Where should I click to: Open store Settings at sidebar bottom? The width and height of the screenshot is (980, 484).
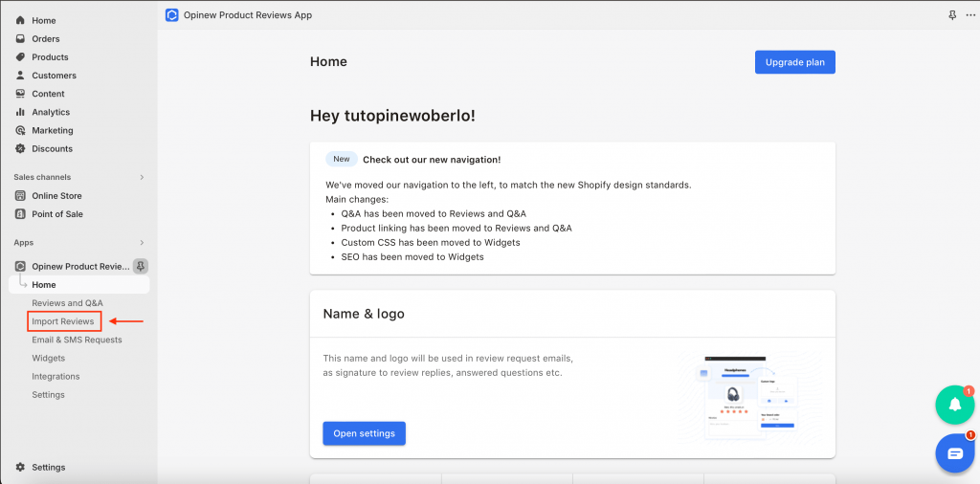coord(48,467)
